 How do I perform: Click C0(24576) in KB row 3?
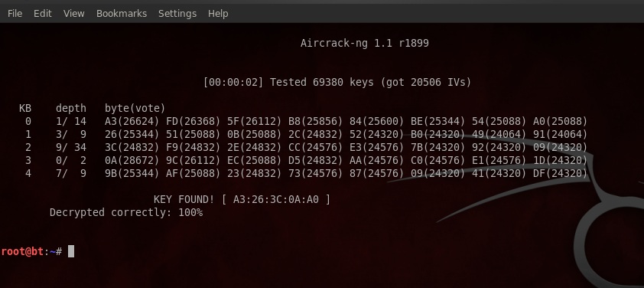438,160
